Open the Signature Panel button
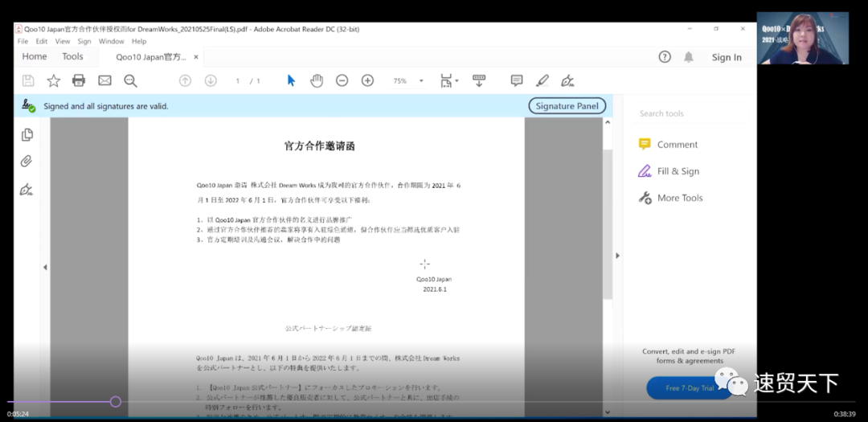This screenshot has height=422, width=868. pyautogui.click(x=567, y=106)
